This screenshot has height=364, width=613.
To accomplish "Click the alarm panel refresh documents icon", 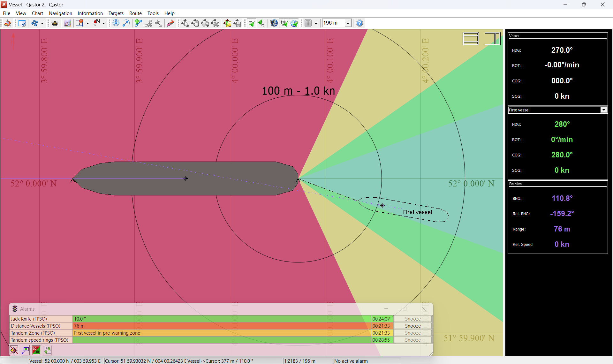I will tap(48, 350).
